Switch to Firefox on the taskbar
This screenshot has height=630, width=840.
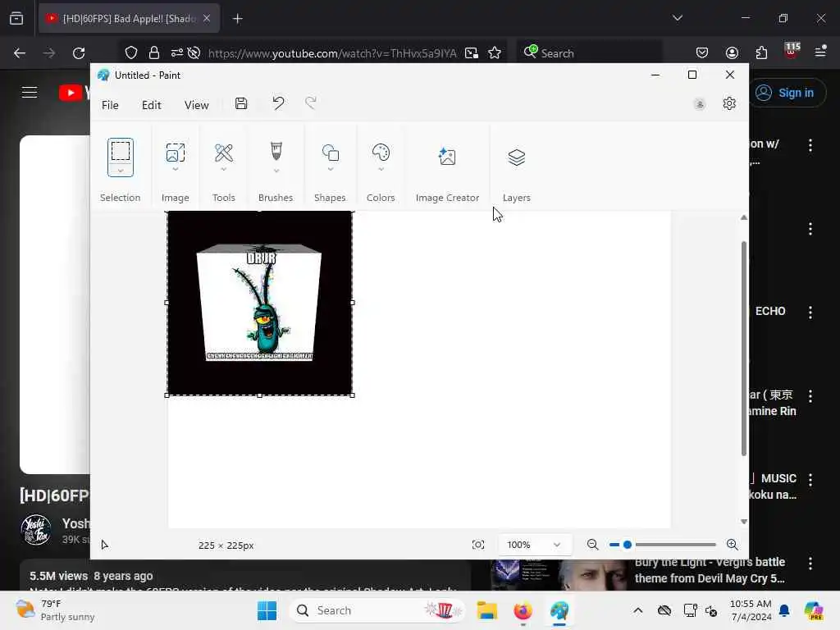[x=523, y=610]
